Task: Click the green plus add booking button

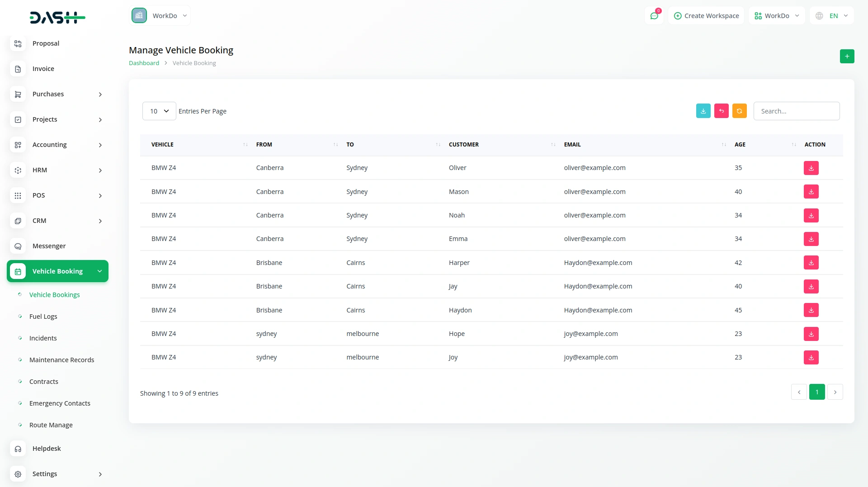Action: pyautogui.click(x=847, y=57)
